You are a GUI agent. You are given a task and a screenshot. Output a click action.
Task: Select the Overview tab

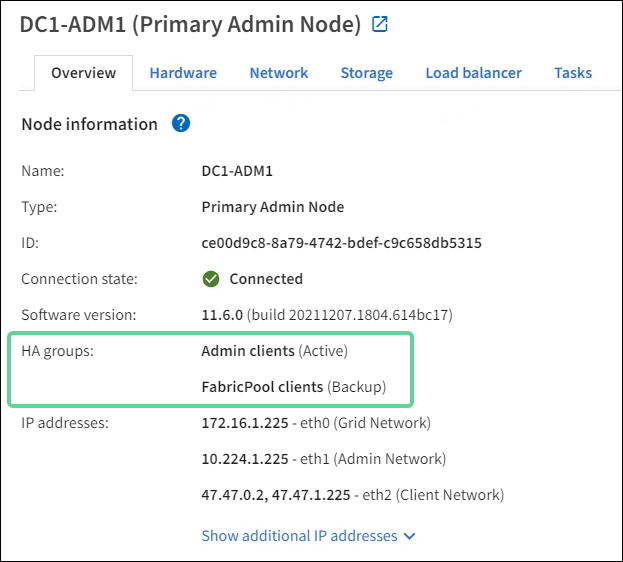point(84,73)
